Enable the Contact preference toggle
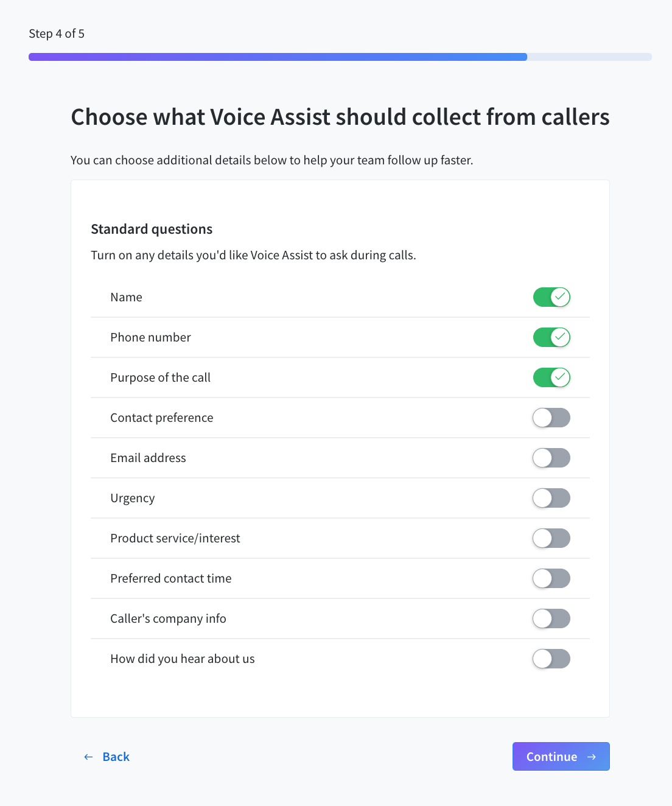 tap(551, 418)
